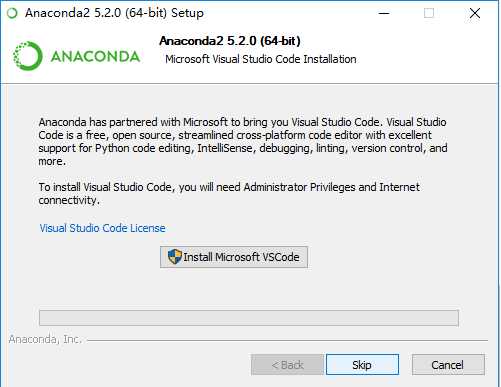The width and height of the screenshot is (501, 387).
Task: Click the green Anaconda ring logo
Action: 28,56
